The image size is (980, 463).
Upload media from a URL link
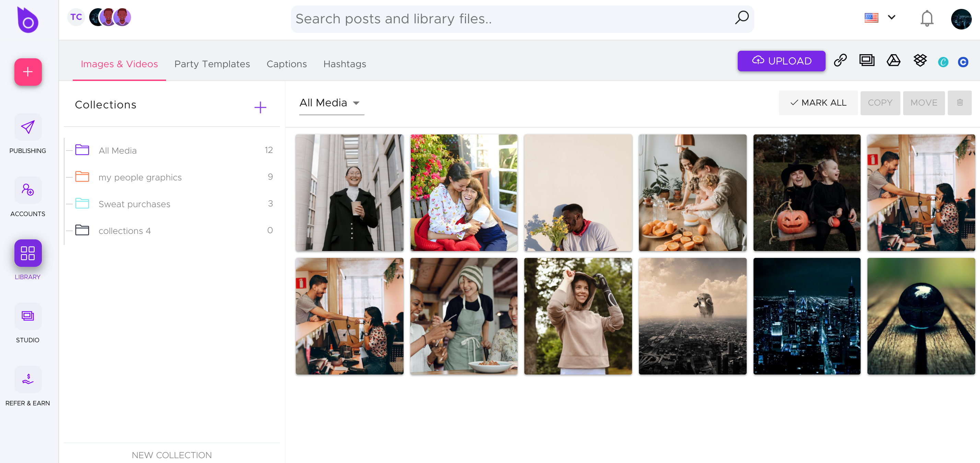pos(840,60)
